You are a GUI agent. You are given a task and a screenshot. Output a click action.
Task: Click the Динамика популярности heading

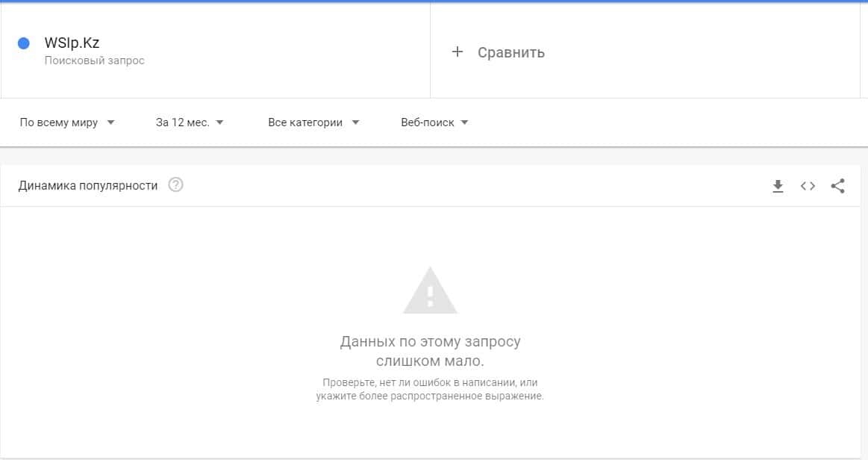(88, 185)
